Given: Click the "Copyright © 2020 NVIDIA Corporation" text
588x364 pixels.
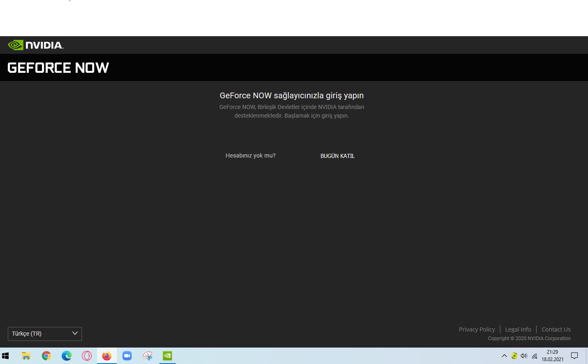Looking at the screenshot, I should coord(529,338).
